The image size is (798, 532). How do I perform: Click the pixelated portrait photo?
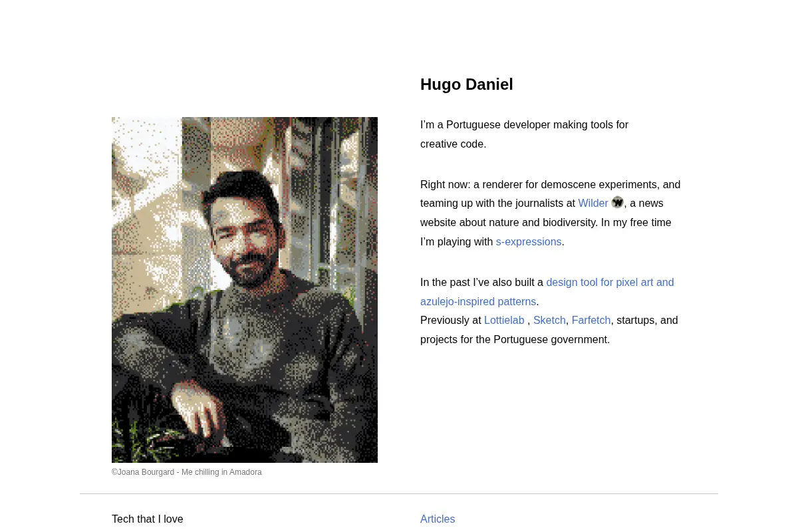click(245, 290)
